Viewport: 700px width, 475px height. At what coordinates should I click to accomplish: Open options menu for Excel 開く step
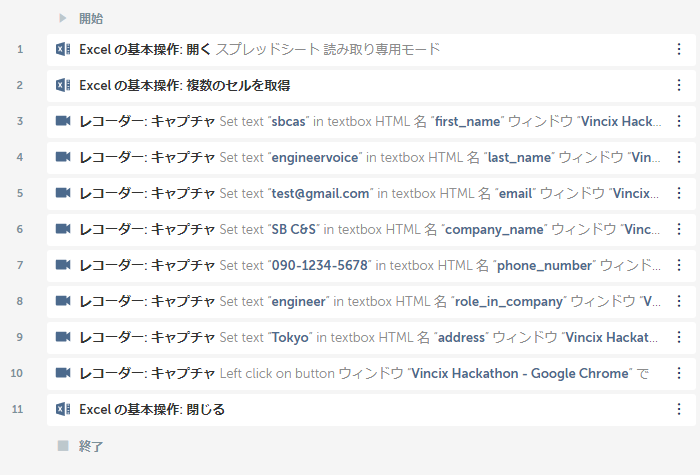(x=679, y=49)
